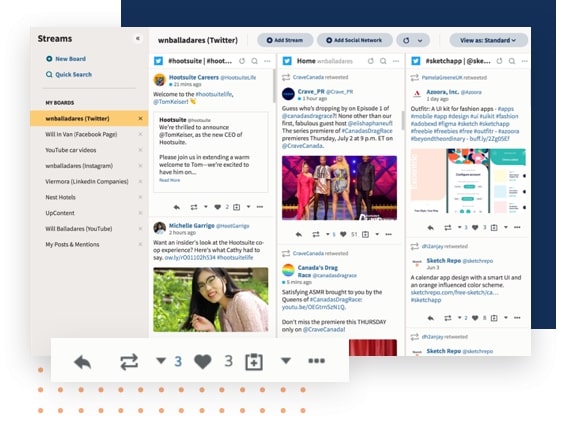Screen dimensions: 561x422
Task: Open the Will In Van (Facebook Page) board
Action: coord(81,134)
